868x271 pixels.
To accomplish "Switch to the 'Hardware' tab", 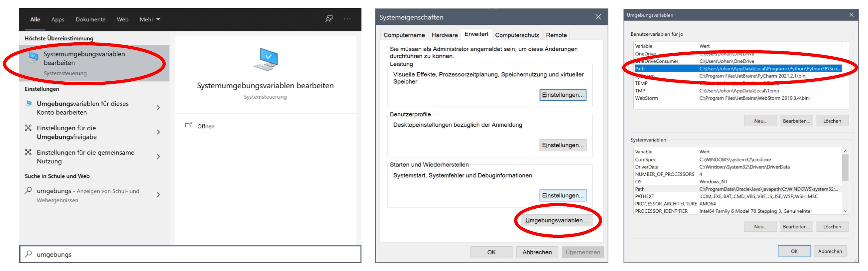I will click(444, 35).
